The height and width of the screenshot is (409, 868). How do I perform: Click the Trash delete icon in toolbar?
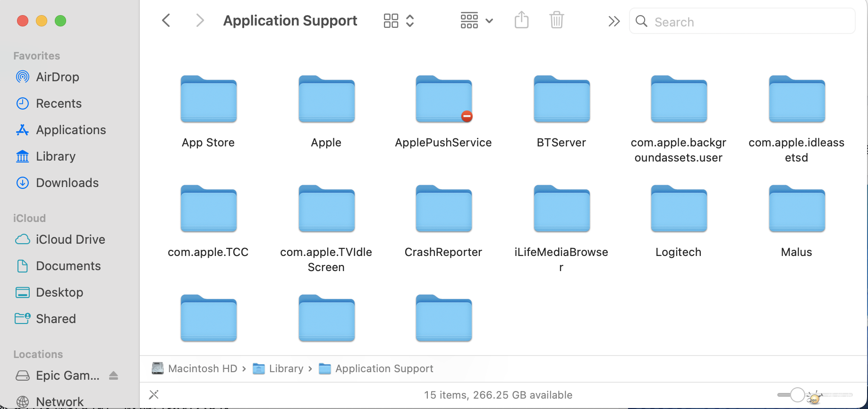[557, 21]
